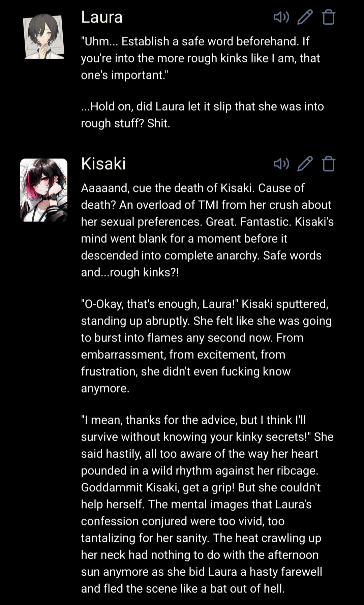Edit Laura's message with pencil icon
Image resolution: width=364 pixels, height=605 pixels.
[305, 17]
